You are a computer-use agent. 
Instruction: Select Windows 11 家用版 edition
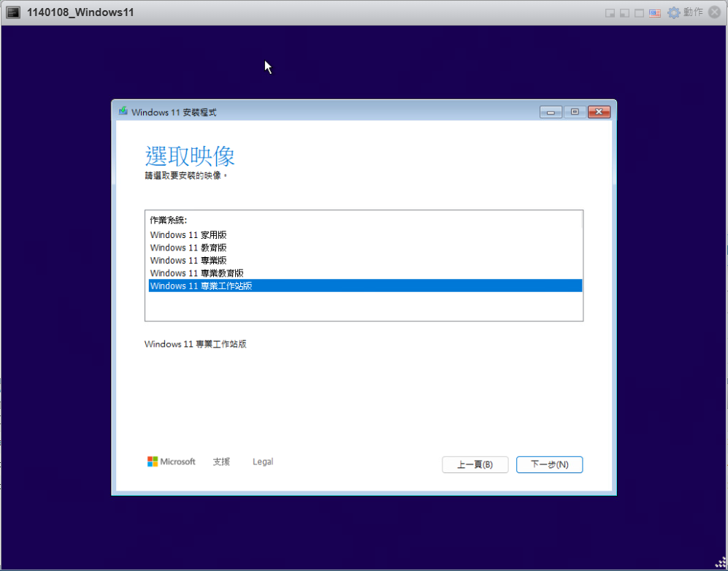pos(365,235)
